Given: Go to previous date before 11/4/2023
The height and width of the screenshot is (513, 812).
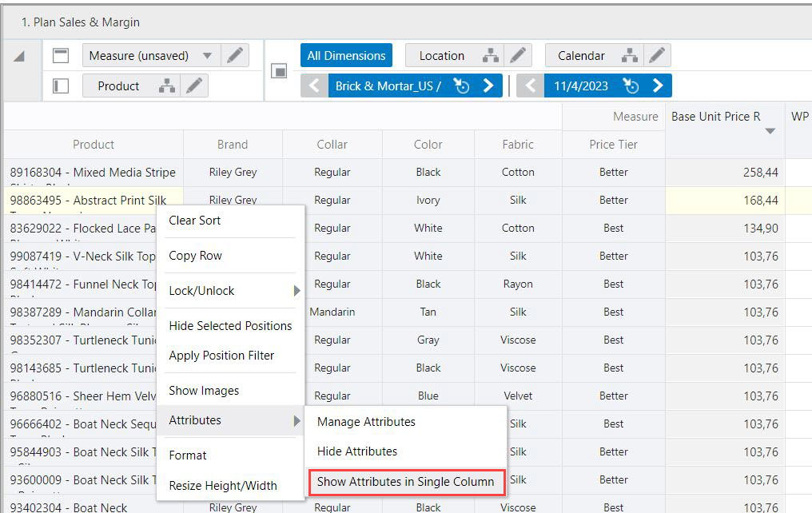Looking at the screenshot, I should (x=531, y=85).
